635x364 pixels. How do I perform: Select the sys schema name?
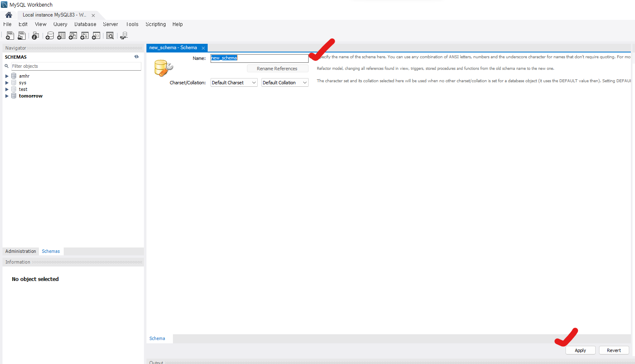22,83
